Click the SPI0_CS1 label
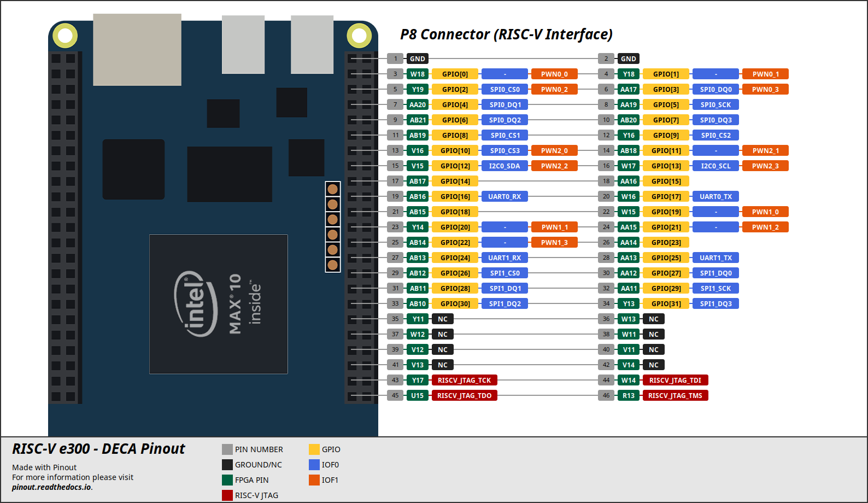 pyautogui.click(x=505, y=135)
